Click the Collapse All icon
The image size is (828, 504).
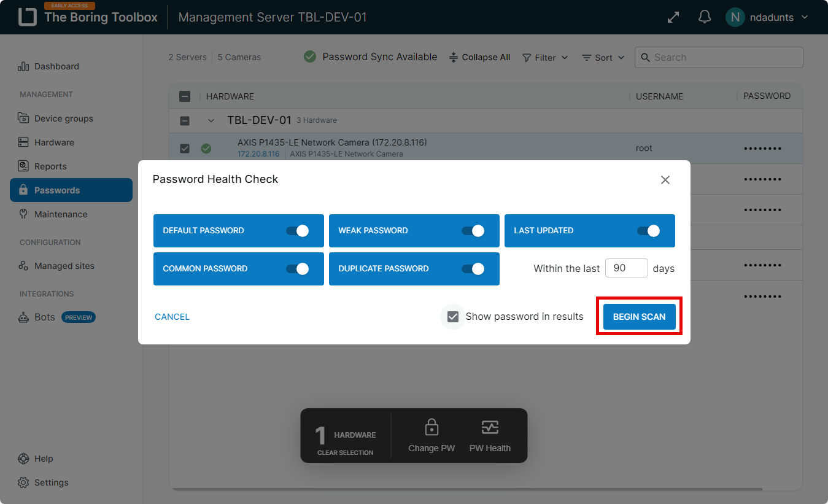(x=454, y=57)
